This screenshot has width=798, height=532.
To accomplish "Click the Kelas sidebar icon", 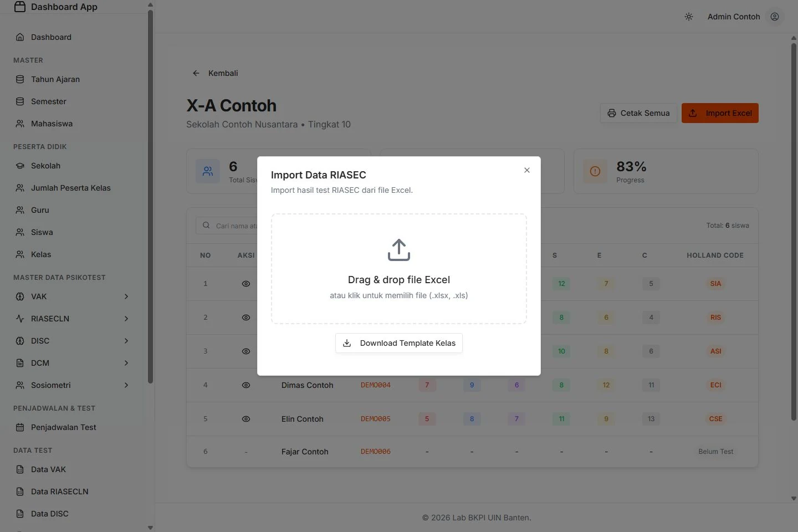I will pyautogui.click(x=20, y=254).
